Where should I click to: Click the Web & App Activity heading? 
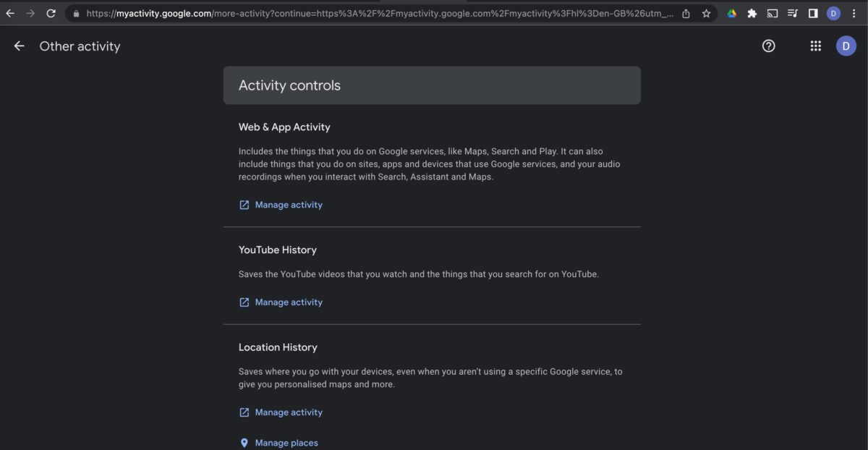pyautogui.click(x=284, y=127)
